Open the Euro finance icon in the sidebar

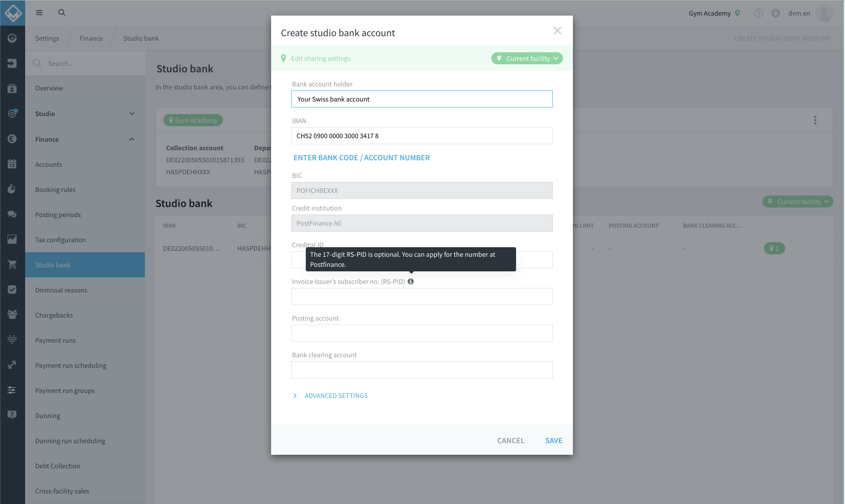click(12, 139)
